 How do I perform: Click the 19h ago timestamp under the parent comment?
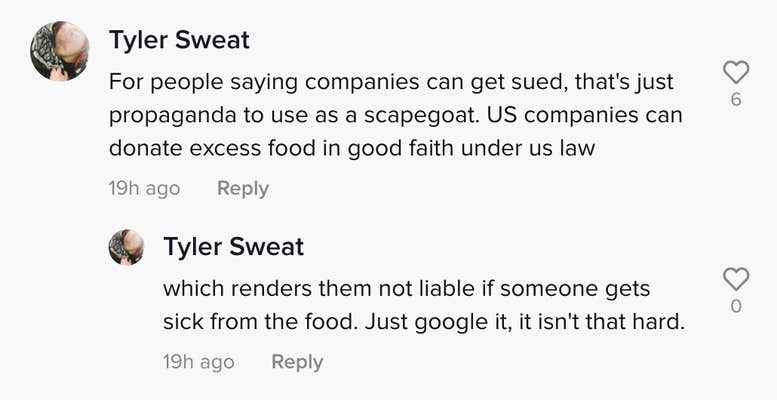(144, 188)
